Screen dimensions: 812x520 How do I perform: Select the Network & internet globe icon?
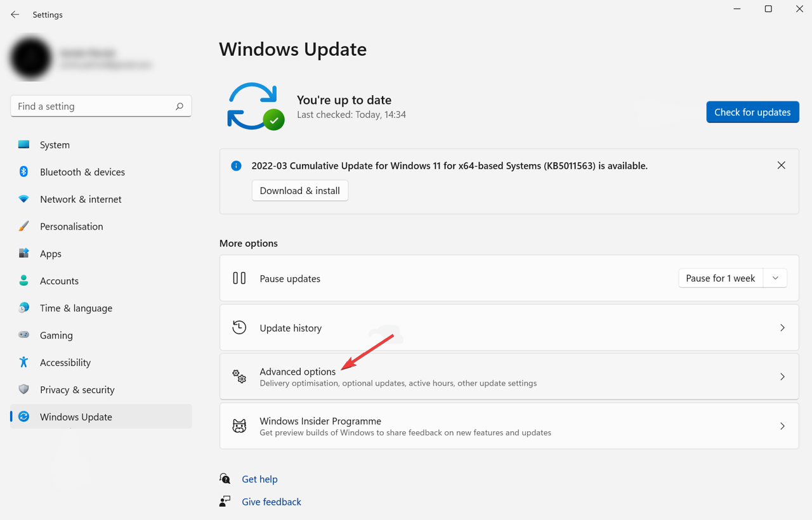23,199
